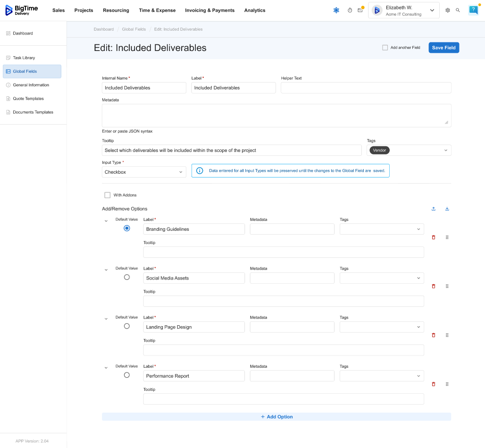The image size is (485, 448).
Task: Open the mail notifications icon
Action: (360, 10)
